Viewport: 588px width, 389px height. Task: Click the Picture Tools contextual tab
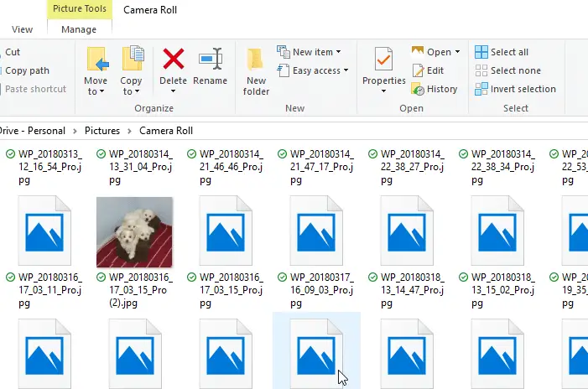tap(79, 8)
